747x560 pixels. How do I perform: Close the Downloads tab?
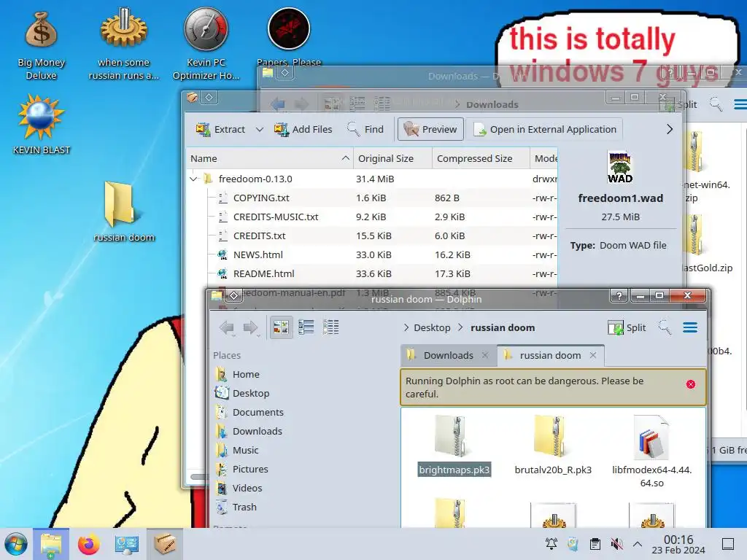[x=485, y=355]
